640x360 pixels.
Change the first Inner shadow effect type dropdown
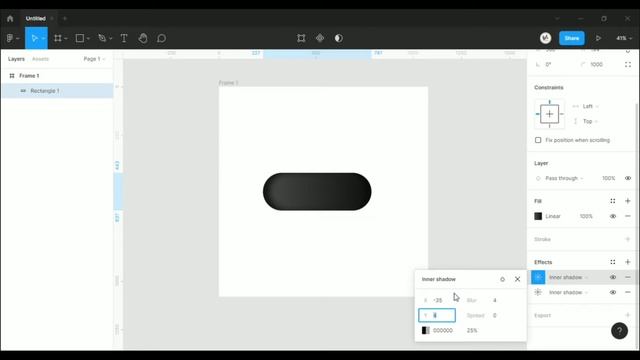coord(568,277)
